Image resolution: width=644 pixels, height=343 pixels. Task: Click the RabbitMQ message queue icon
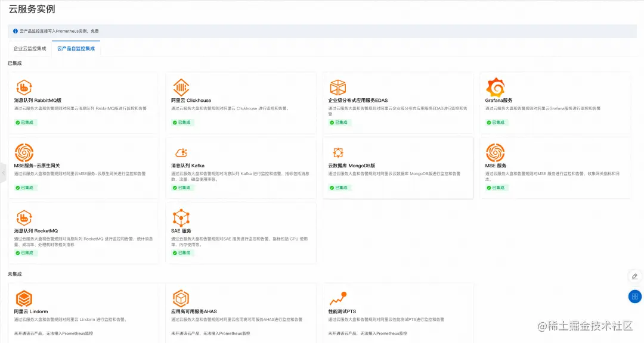click(24, 88)
